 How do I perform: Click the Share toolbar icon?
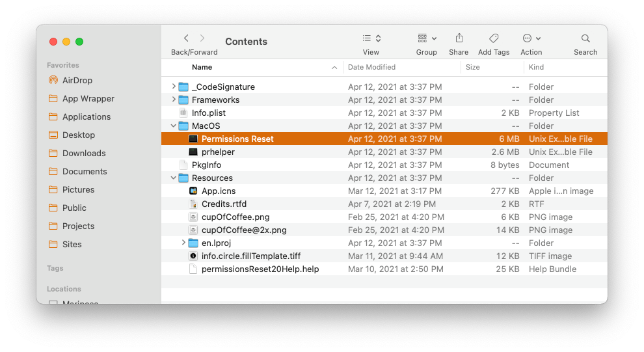click(459, 38)
